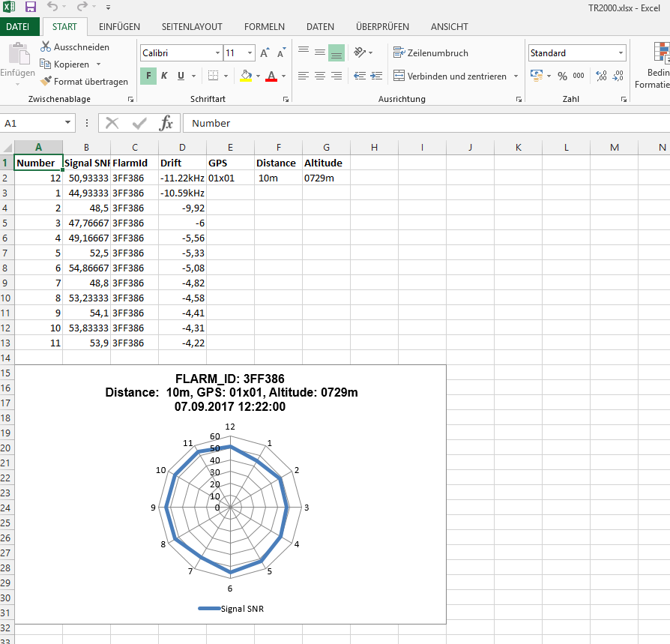670x644 pixels.
Task: Select all cells with corner triangle
Action: 7,148
